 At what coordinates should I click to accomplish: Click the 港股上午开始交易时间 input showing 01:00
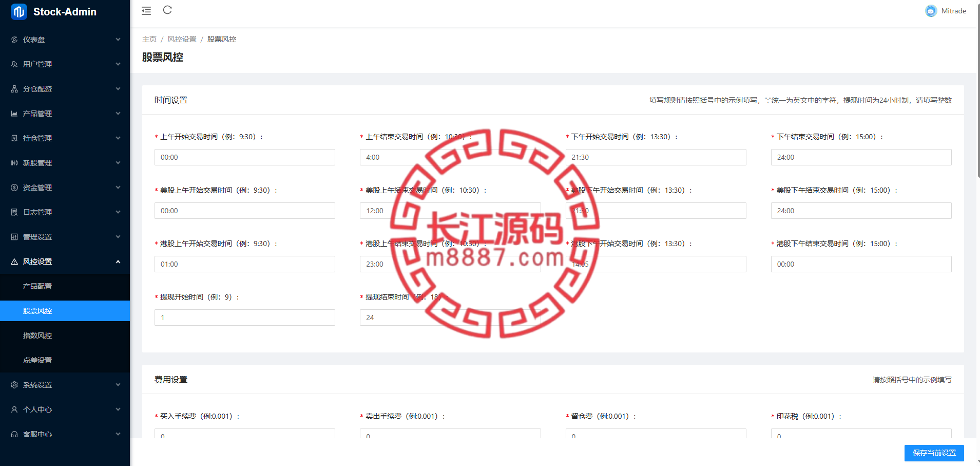[x=245, y=264]
